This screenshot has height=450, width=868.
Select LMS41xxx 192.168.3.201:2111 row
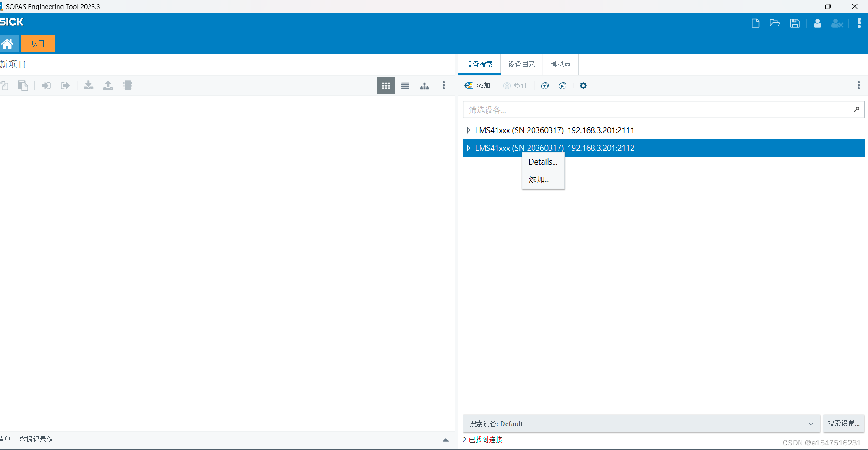(664, 130)
